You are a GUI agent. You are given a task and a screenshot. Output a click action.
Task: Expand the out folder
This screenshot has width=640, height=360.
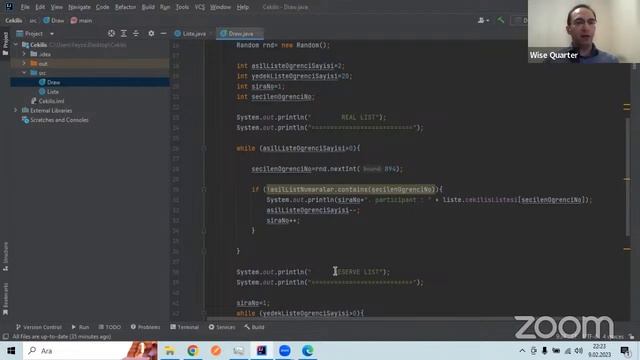24,63
